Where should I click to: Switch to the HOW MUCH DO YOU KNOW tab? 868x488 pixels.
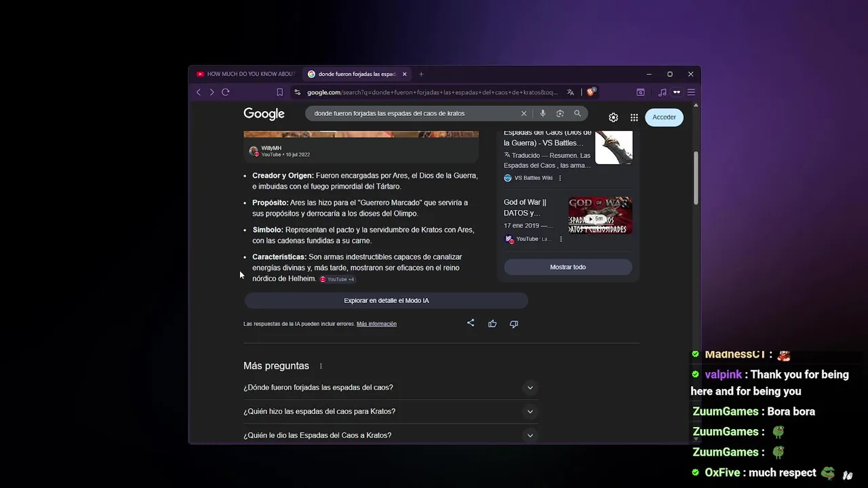246,74
